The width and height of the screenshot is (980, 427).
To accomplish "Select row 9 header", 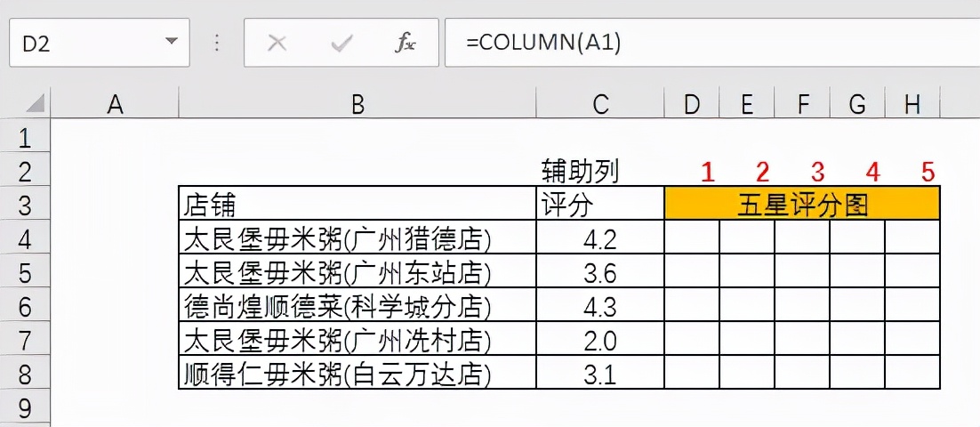I will click(25, 407).
